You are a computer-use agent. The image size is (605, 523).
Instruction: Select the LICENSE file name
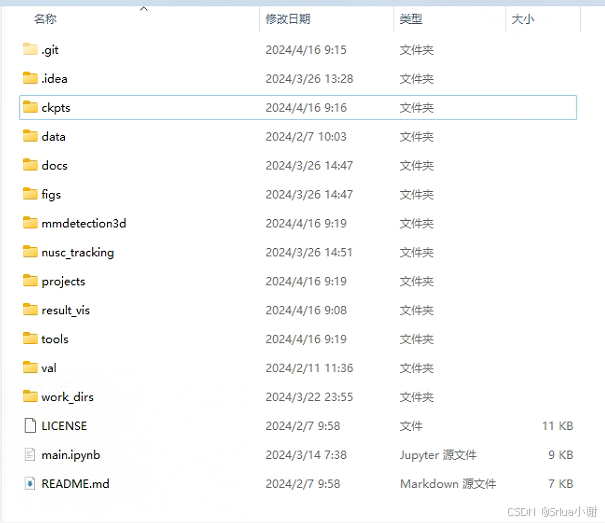coord(64,426)
